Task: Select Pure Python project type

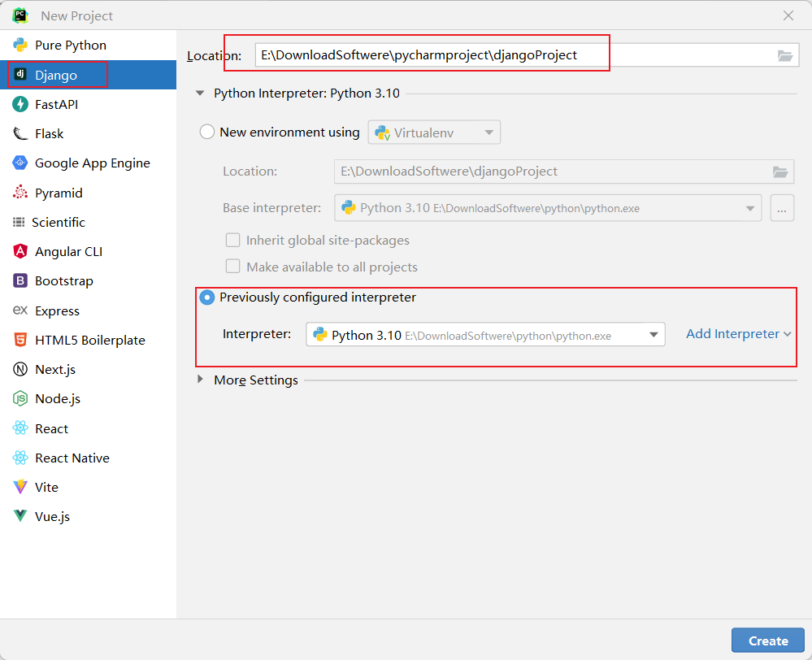Action: pos(88,45)
